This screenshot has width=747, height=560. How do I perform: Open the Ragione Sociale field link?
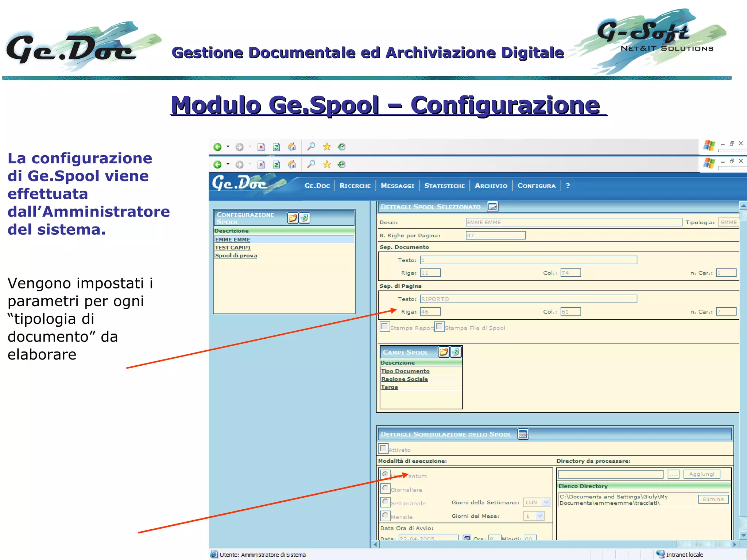(x=405, y=379)
